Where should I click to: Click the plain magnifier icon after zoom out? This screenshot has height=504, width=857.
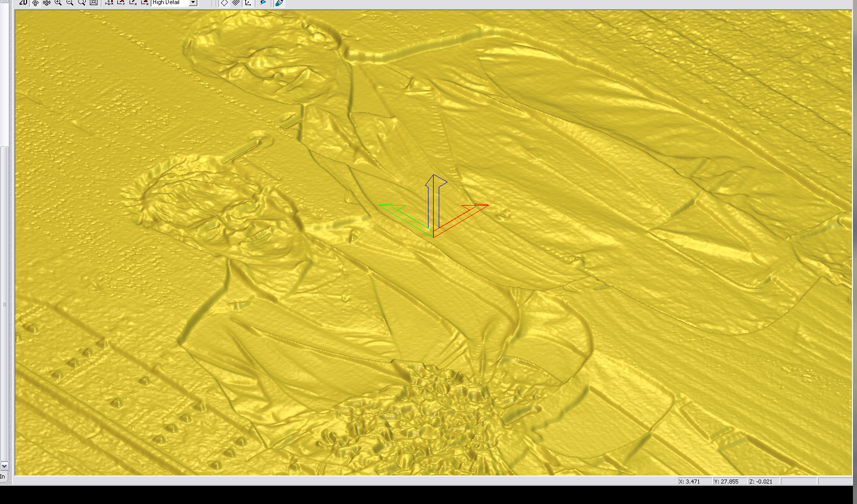tap(82, 3)
